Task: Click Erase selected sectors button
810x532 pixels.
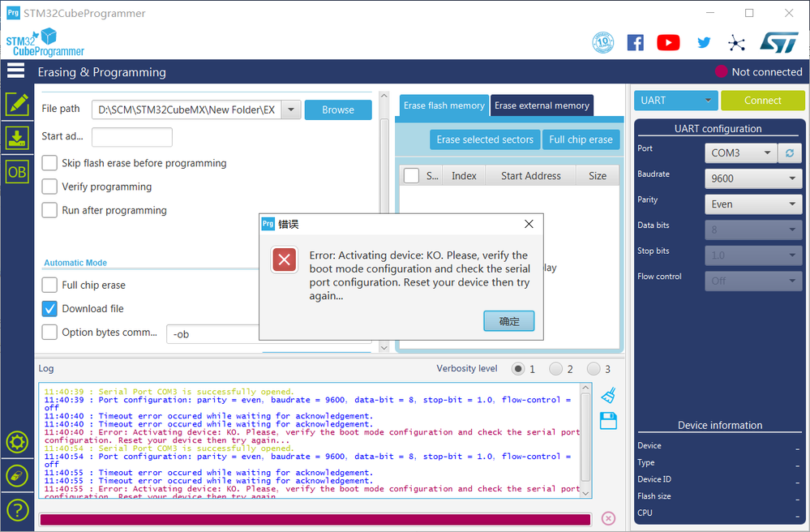Action: pos(485,139)
